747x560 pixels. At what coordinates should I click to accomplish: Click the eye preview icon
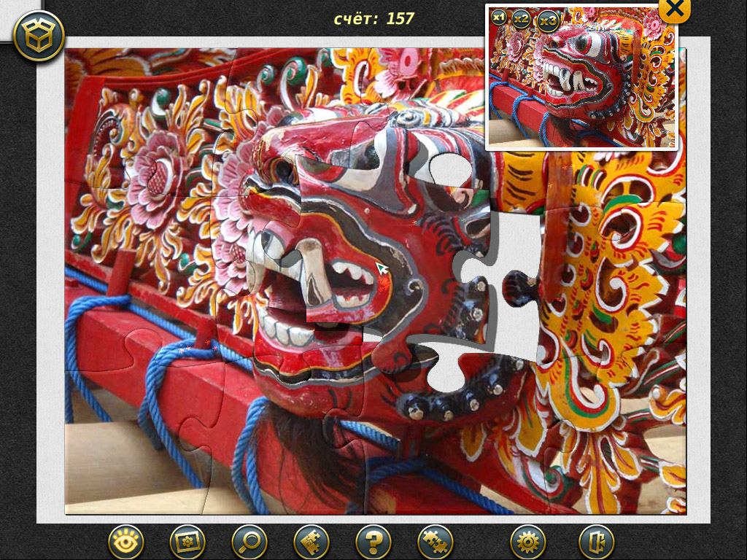[x=125, y=542]
